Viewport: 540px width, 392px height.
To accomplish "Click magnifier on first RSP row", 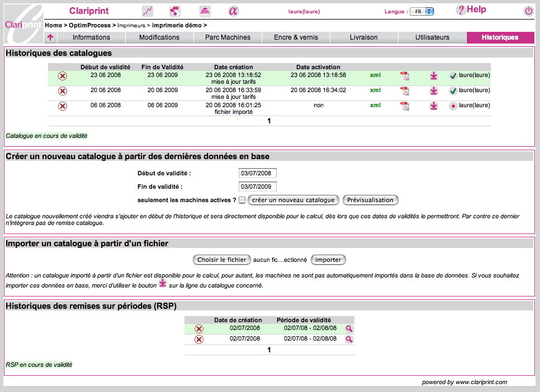I will click(x=349, y=329).
